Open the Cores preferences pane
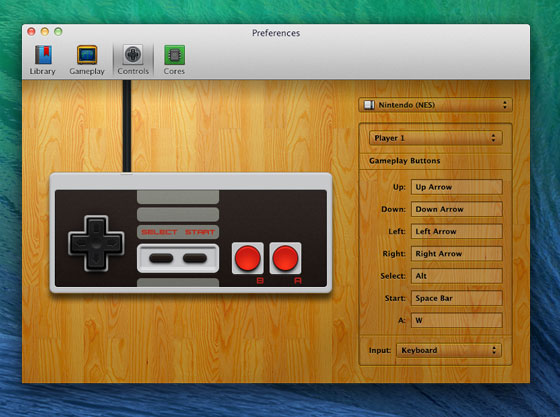This screenshot has height=417, width=560. pos(174,60)
